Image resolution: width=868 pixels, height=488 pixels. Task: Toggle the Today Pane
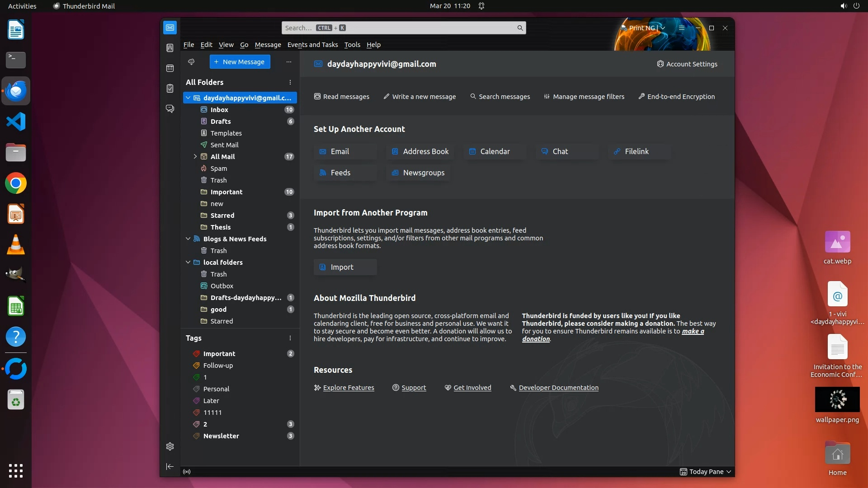705,472
